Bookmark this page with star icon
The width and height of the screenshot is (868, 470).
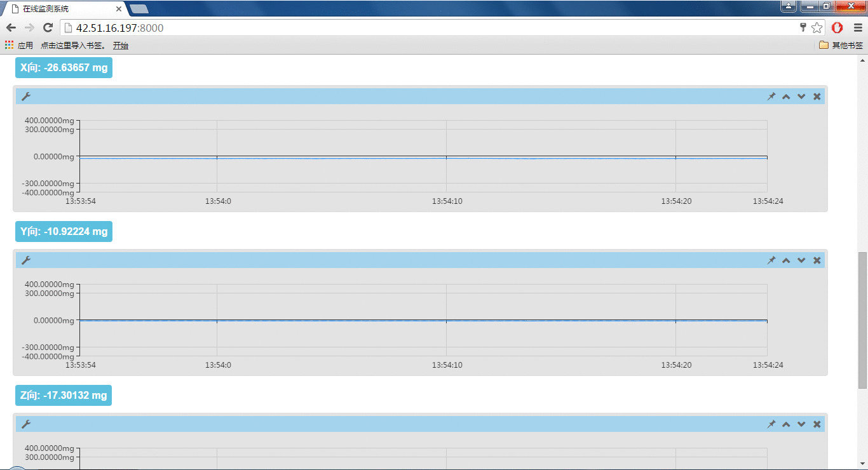[817, 28]
